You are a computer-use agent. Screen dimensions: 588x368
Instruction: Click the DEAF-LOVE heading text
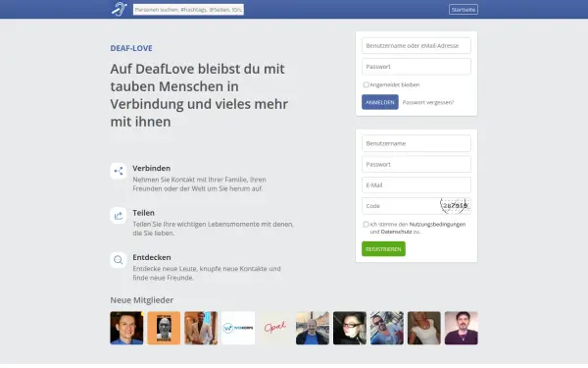click(131, 48)
